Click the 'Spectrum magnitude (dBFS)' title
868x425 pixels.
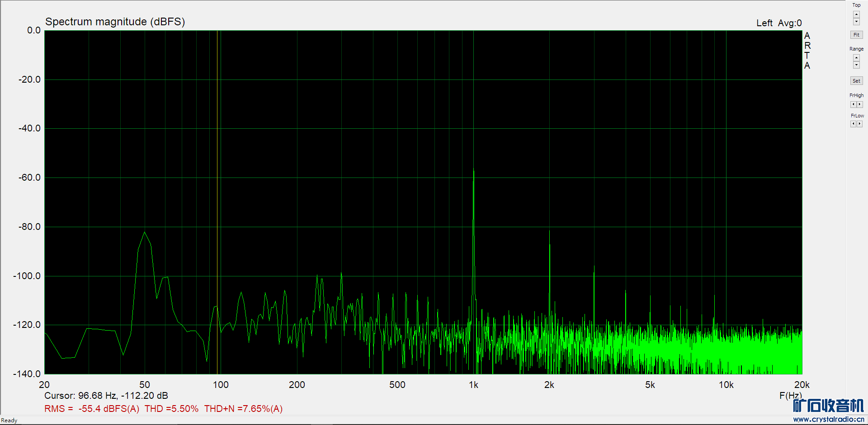click(x=115, y=22)
